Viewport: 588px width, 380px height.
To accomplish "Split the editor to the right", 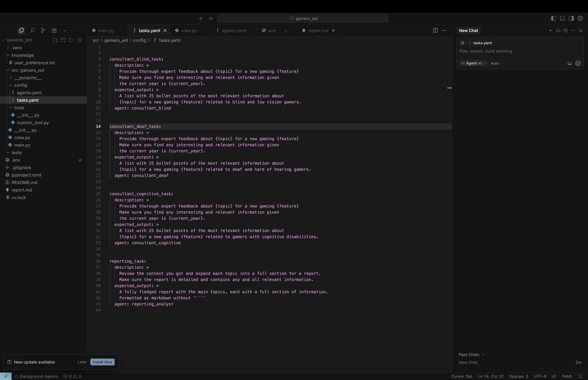I will point(435,30).
